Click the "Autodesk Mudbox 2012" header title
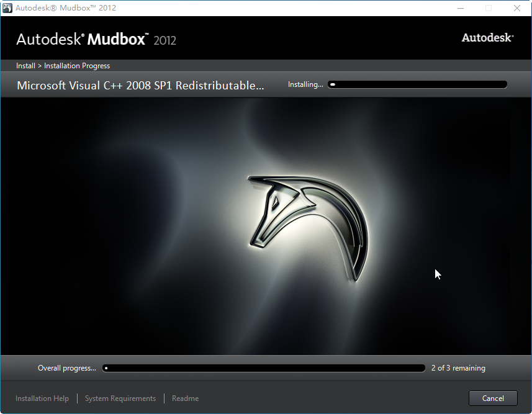Screen dimensions: 532x414 tap(96, 39)
